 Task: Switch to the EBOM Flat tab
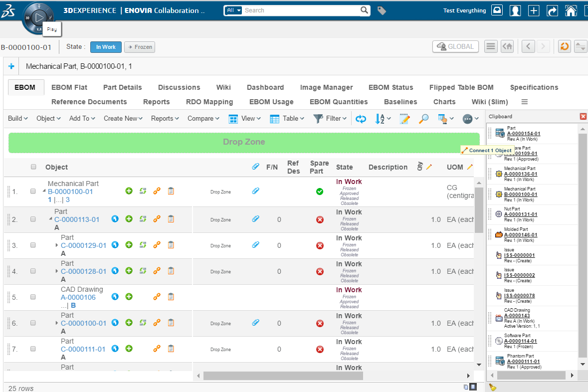[x=69, y=87]
